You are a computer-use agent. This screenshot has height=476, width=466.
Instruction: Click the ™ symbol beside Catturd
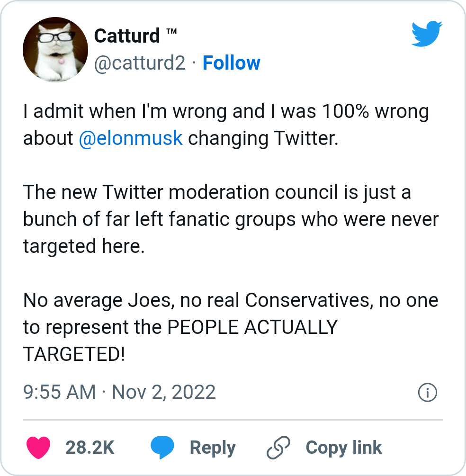click(171, 32)
